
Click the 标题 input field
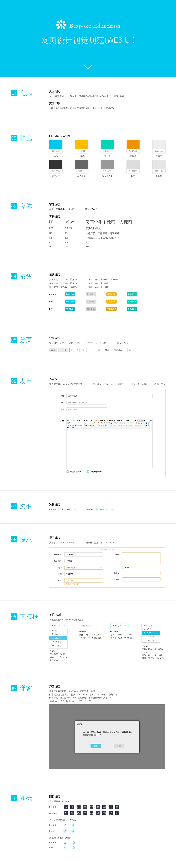[x=109, y=396]
